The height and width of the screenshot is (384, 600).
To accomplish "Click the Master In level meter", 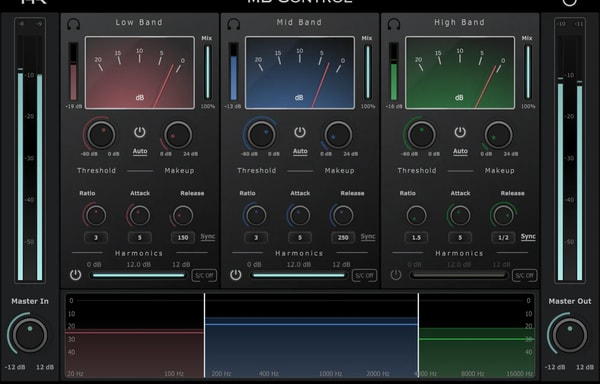I will tap(30, 151).
